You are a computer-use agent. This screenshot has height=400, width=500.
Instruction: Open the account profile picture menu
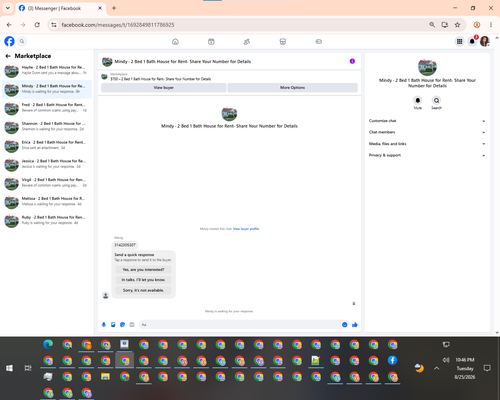(x=485, y=41)
